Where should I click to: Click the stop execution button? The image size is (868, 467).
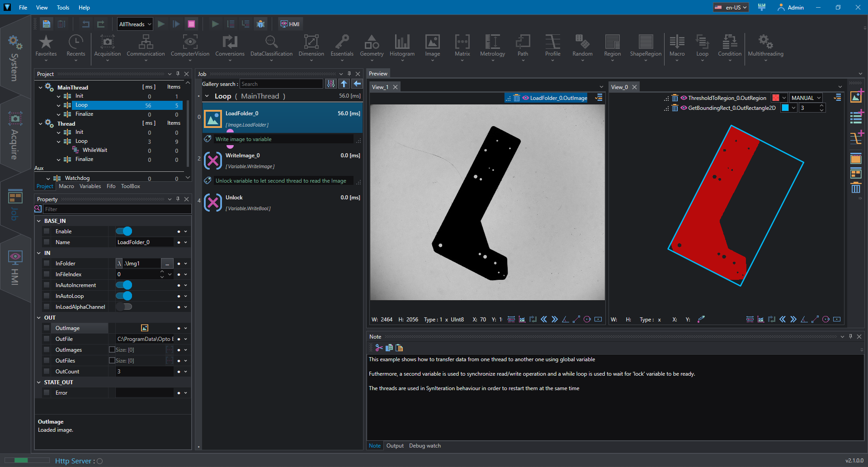pyautogui.click(x=191, y=24)
